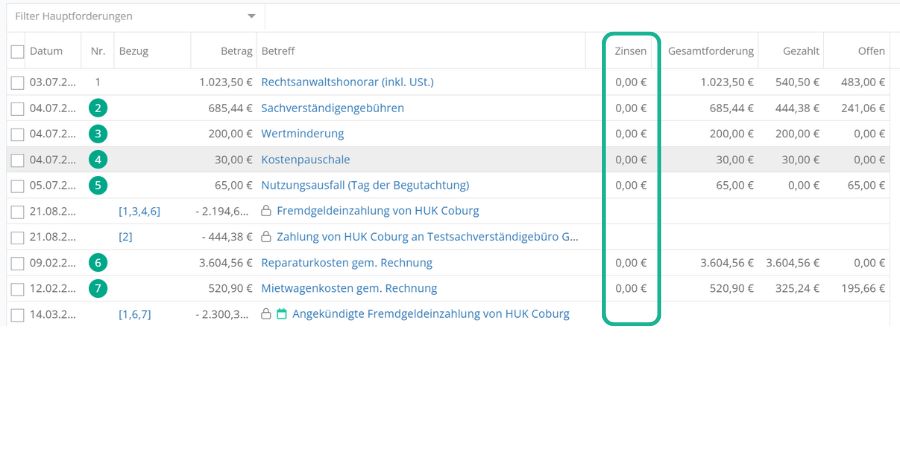Click calendar icon beside Angekündigte Fremdgeldeinzahlung
This screenshot has height=450, width=900.
pos(282,314)
